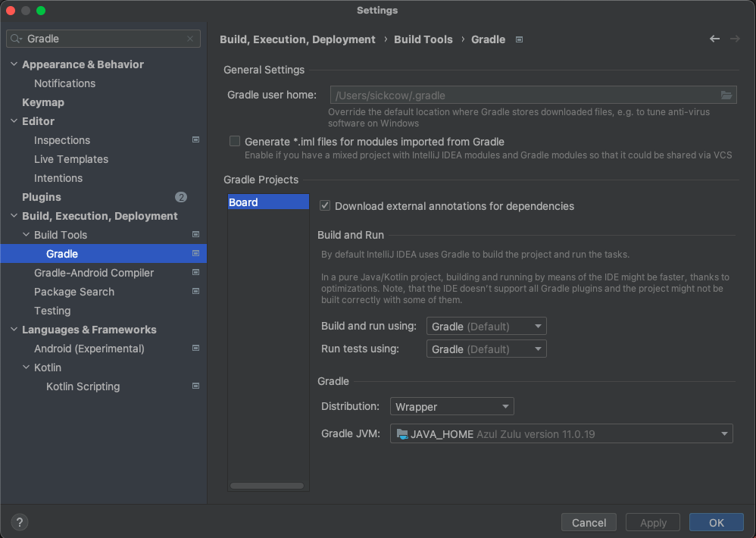
Task: Collapse Languages & Frameworks section
Action: tap(14, 330)
